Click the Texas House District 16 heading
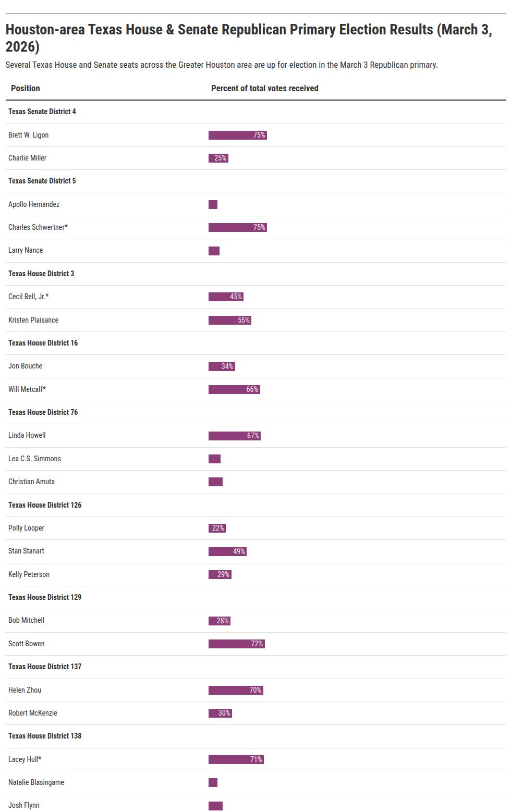 [43, 343]
